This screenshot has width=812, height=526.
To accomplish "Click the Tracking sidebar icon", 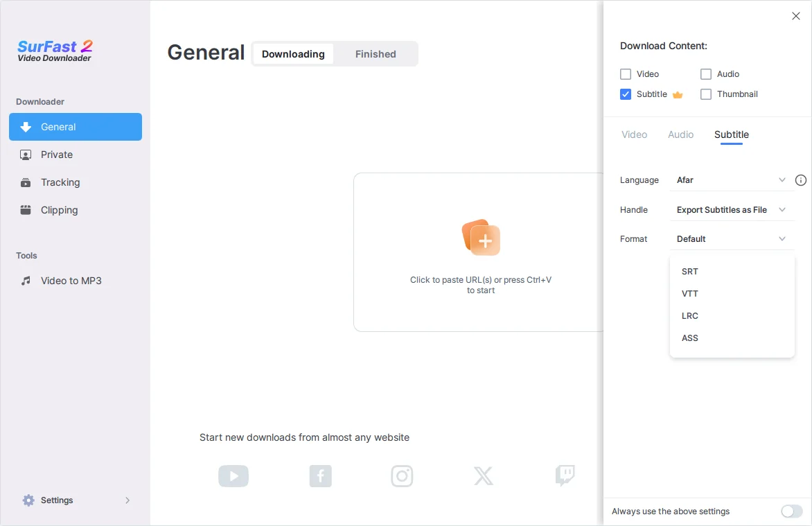I will [x=26, y=182].
